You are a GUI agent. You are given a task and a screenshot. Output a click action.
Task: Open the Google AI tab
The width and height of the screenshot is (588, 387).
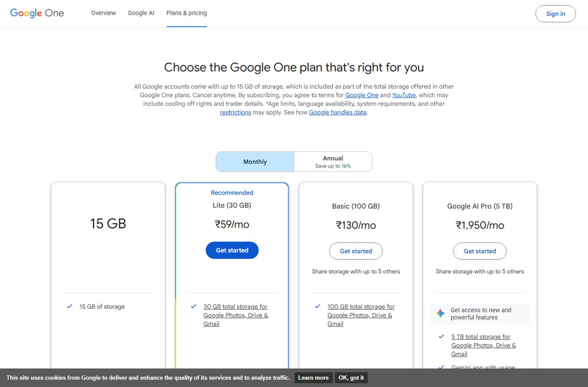tap(141, 13)
